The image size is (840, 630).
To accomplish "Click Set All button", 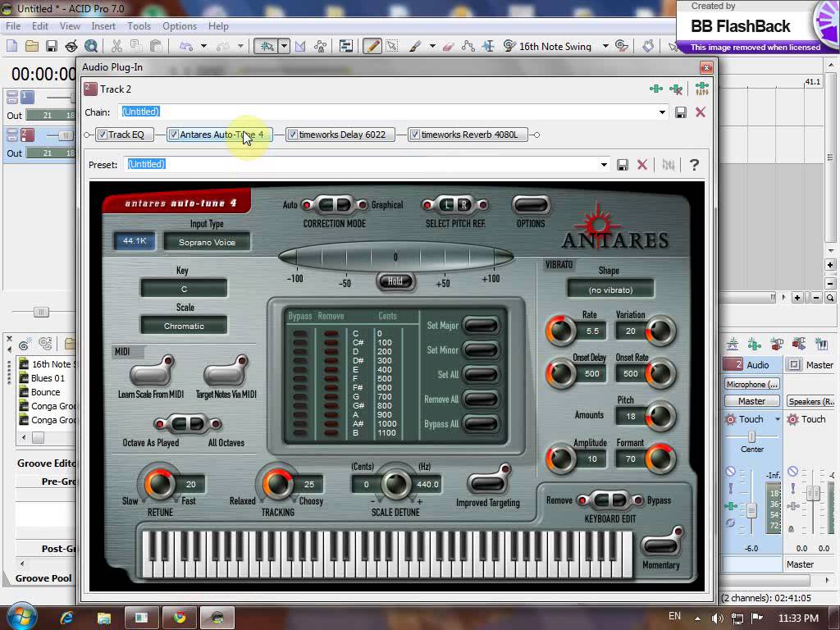I will click(x=481, y=374).
